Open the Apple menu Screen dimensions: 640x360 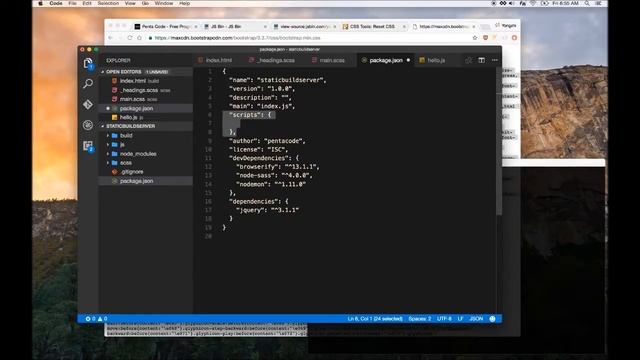tap(40, 3)
